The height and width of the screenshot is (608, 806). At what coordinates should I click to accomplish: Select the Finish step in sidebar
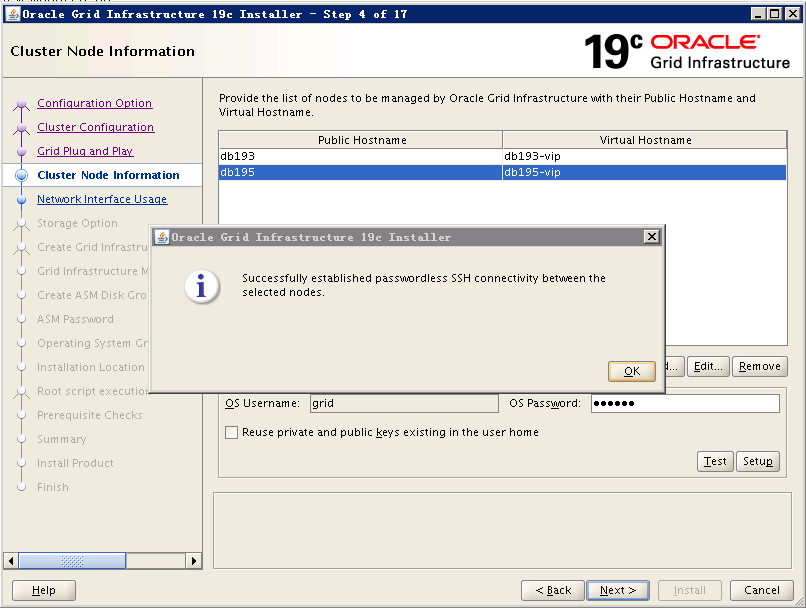(x=52, y=487)
